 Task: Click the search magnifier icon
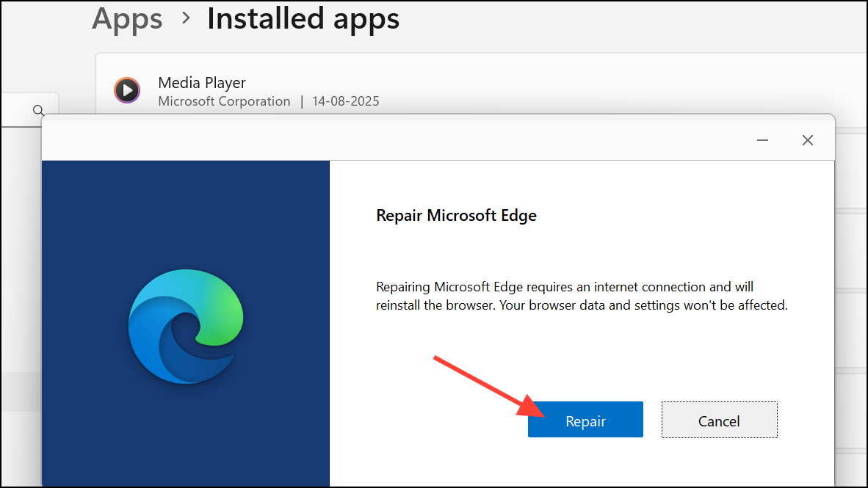click(38, 110)
